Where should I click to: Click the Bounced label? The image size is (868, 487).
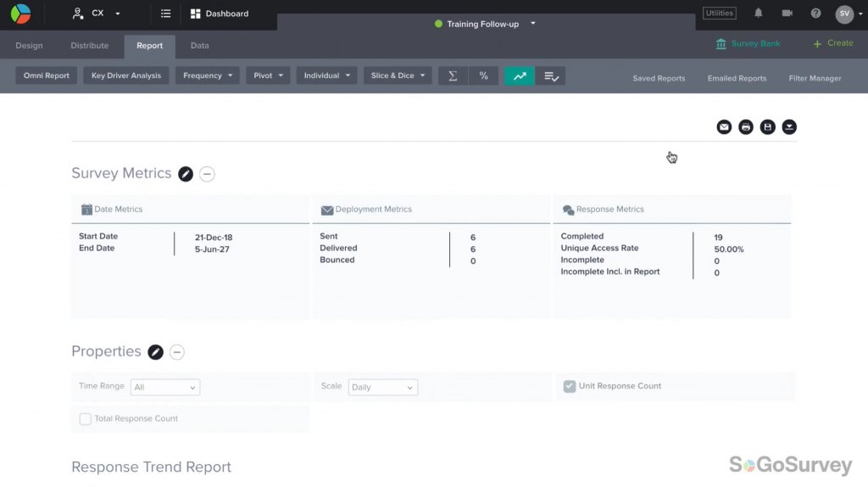coord(337,260)
